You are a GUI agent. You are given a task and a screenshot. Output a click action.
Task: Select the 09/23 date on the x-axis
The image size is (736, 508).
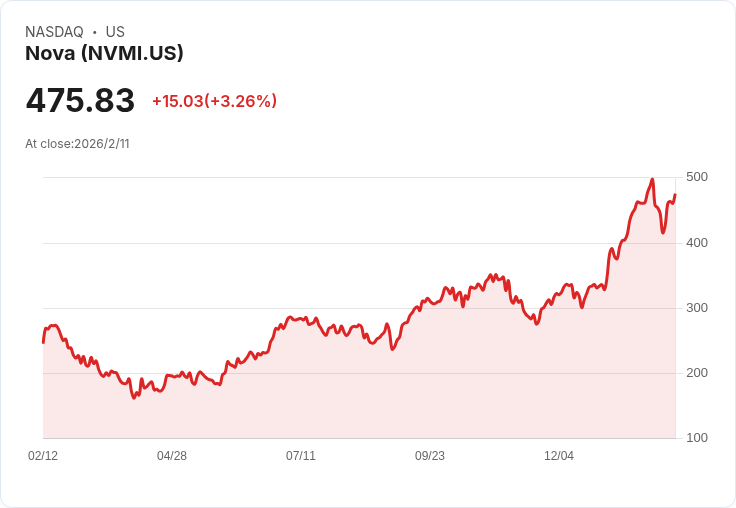[429, 456]
